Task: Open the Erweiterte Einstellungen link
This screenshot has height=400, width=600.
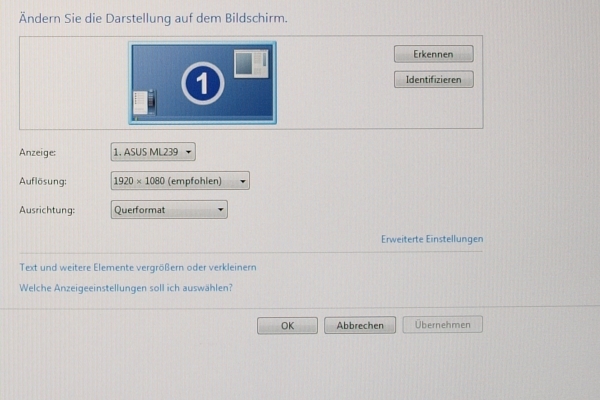Action: 432,239
